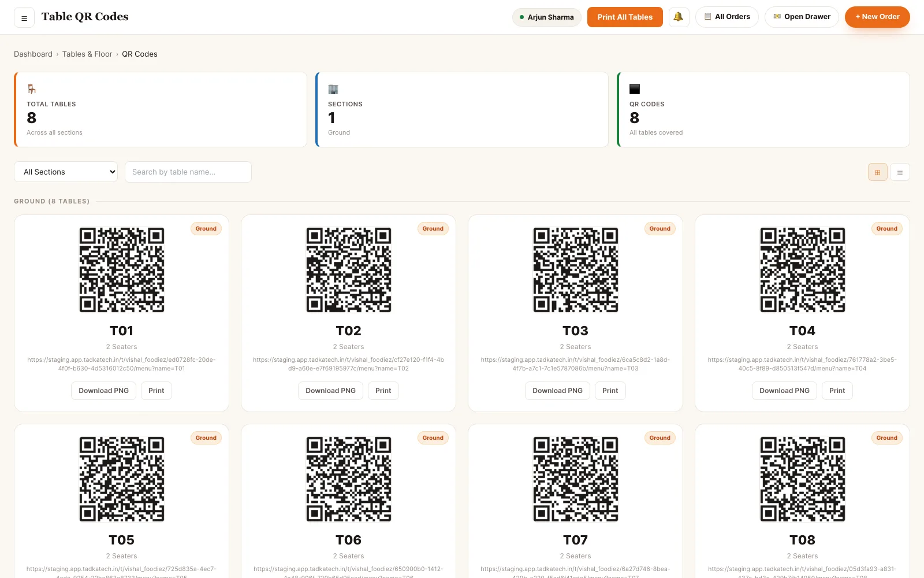Click the T03 QR code image
This screenshot has height=578, width=924.
click(x=576, y=270)
